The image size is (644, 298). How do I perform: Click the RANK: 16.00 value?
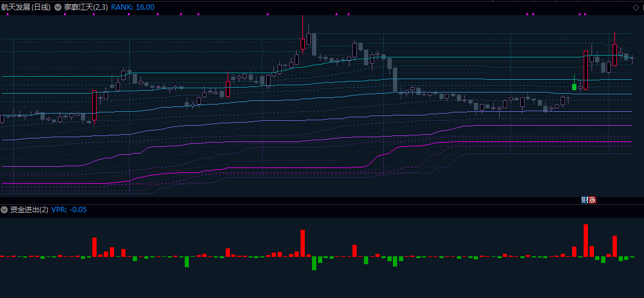[133, 7]
